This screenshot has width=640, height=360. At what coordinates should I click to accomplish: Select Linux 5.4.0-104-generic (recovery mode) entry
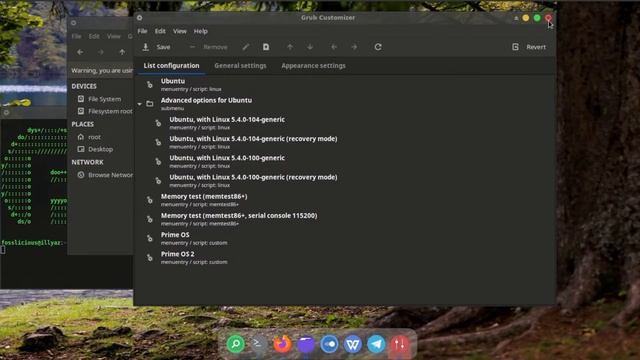click(x=345, y=142)
